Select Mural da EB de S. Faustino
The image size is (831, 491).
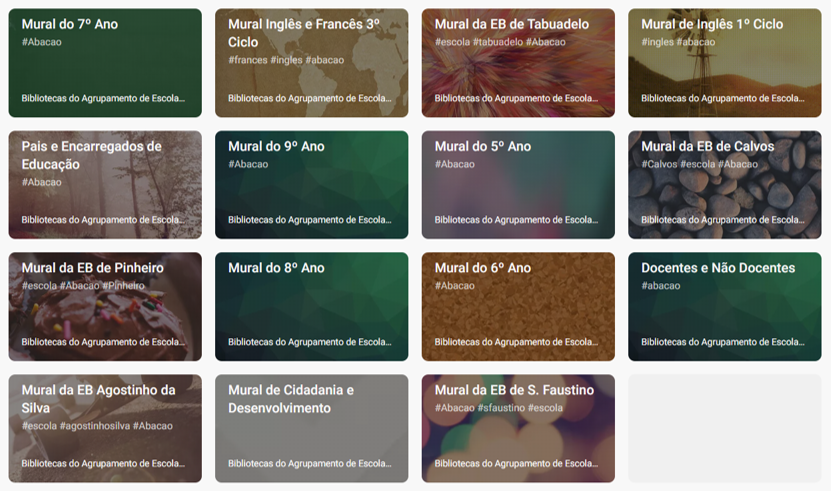518,428
